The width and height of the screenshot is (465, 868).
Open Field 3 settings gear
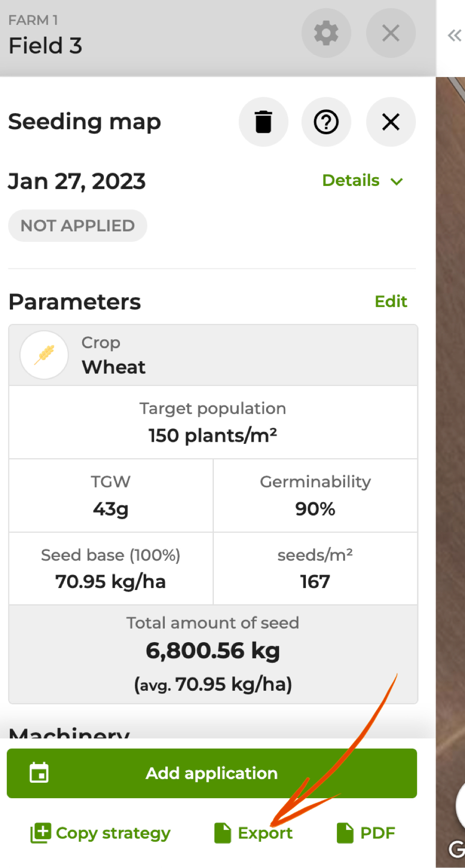tap(326, 34)
